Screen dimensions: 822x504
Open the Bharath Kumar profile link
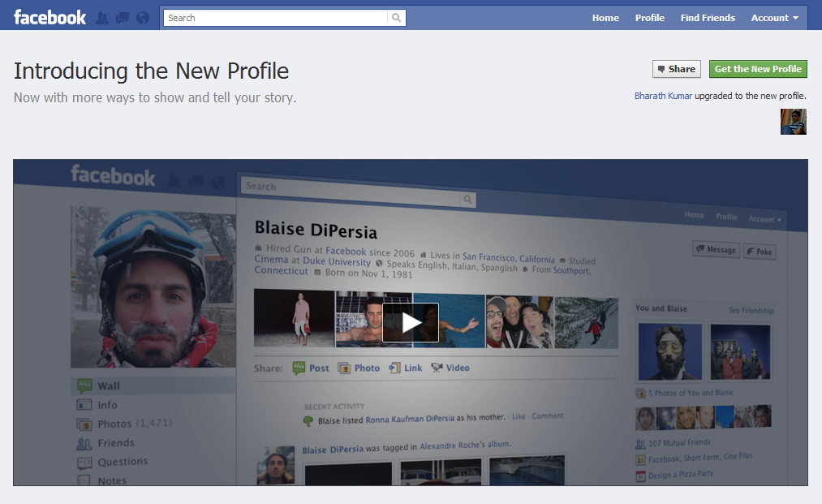663,96
